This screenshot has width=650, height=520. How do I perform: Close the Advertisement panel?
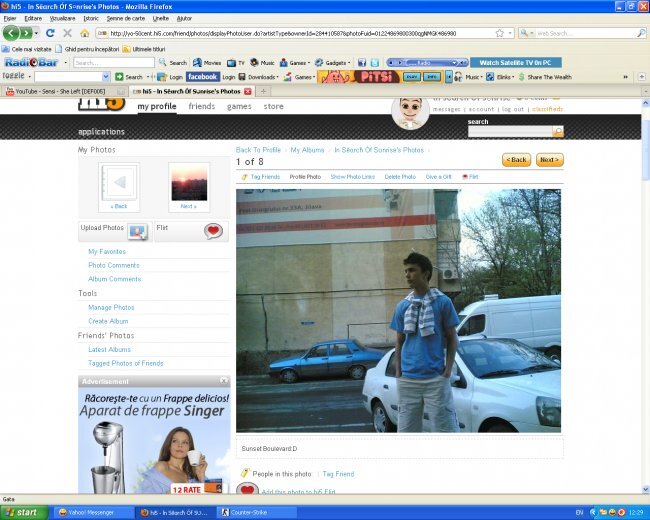click(x=224, y=381)
